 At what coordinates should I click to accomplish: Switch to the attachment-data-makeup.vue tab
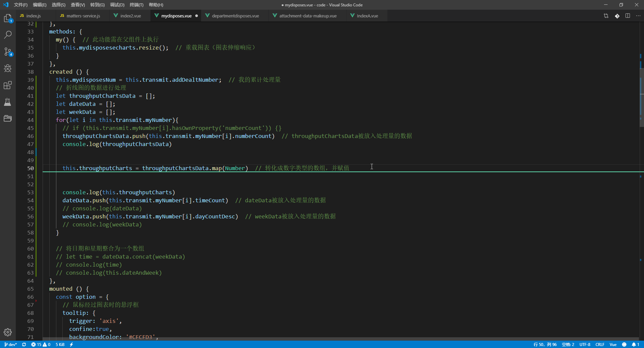point(308,16)
